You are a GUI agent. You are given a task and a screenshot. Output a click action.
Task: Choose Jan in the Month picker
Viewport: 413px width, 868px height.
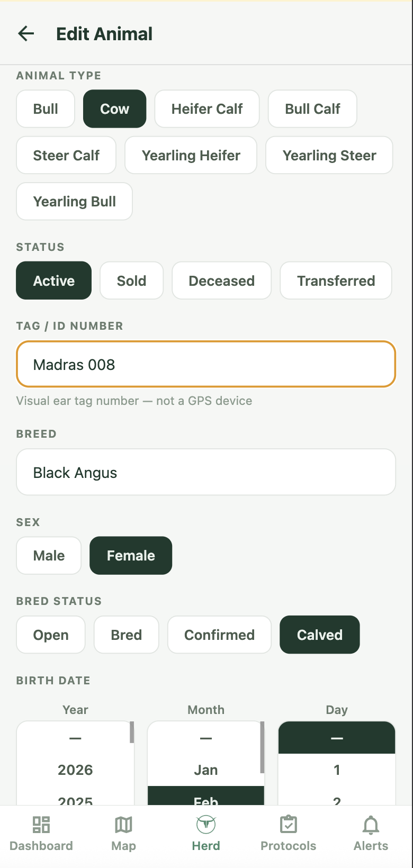(205, 770)
